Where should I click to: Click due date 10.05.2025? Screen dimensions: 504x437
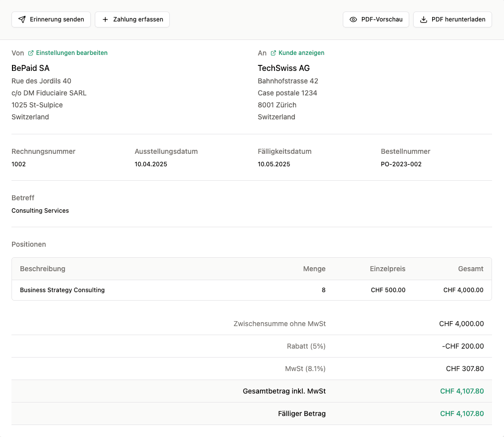pos(274,164)
